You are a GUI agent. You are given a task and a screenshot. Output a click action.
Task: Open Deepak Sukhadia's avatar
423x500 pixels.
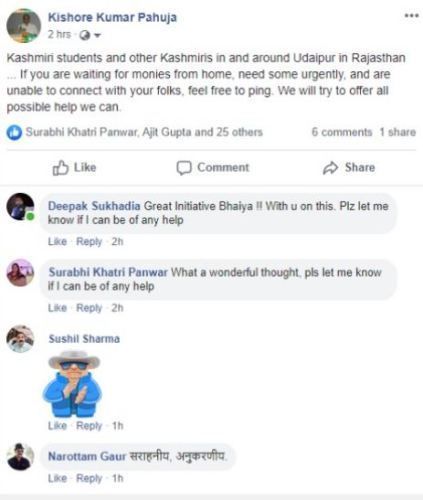point(20,207)
